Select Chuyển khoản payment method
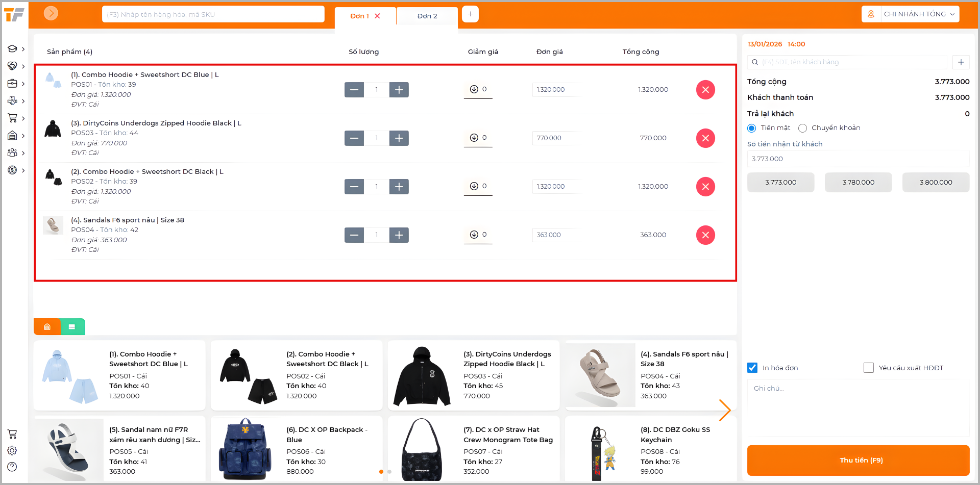The height and width of the screenshot is (485, 980). tap(803, 128)
